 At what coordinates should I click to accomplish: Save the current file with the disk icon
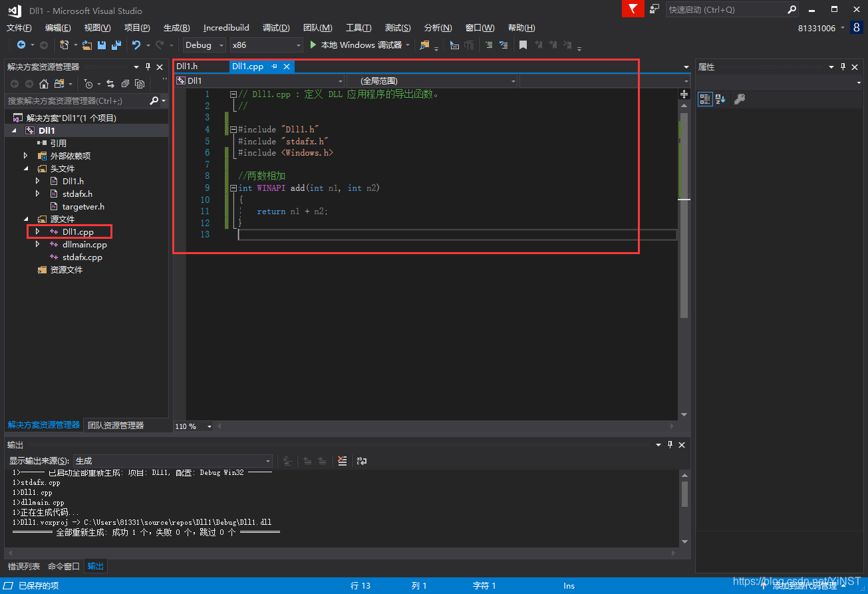point(102,45)
